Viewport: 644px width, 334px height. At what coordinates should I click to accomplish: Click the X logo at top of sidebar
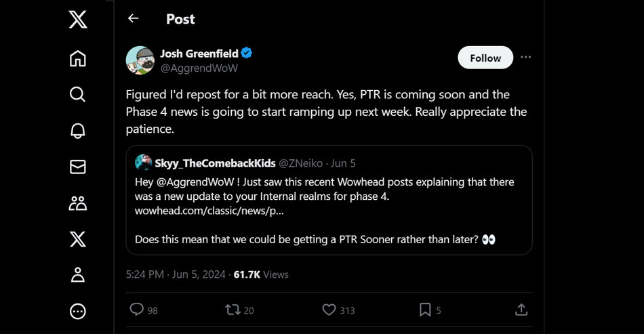click(78, 20)
